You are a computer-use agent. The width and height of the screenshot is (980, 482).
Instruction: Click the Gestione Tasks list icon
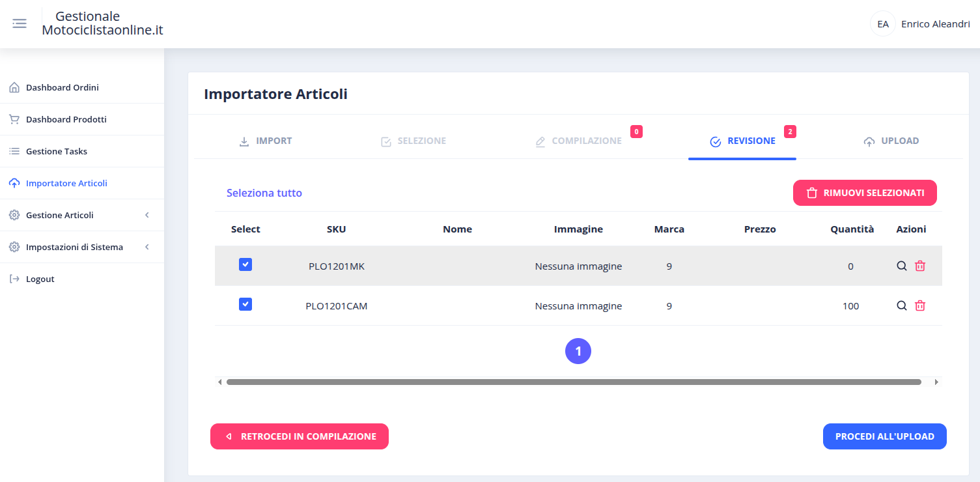pos(13,150)
